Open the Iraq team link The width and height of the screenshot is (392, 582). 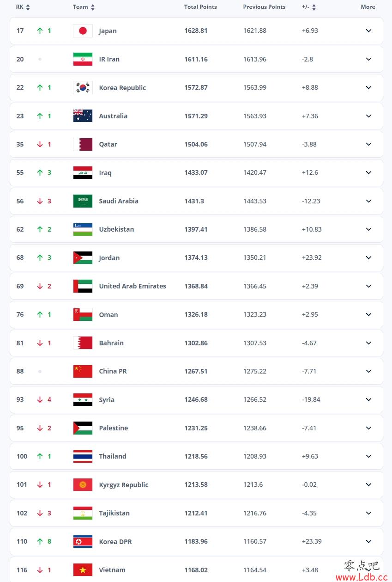click(105, 173)
